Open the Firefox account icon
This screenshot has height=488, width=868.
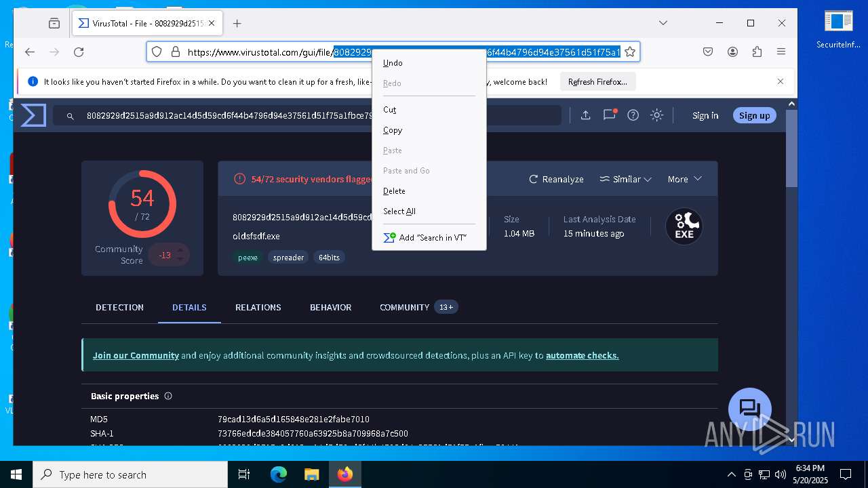[x=732, y=52]
